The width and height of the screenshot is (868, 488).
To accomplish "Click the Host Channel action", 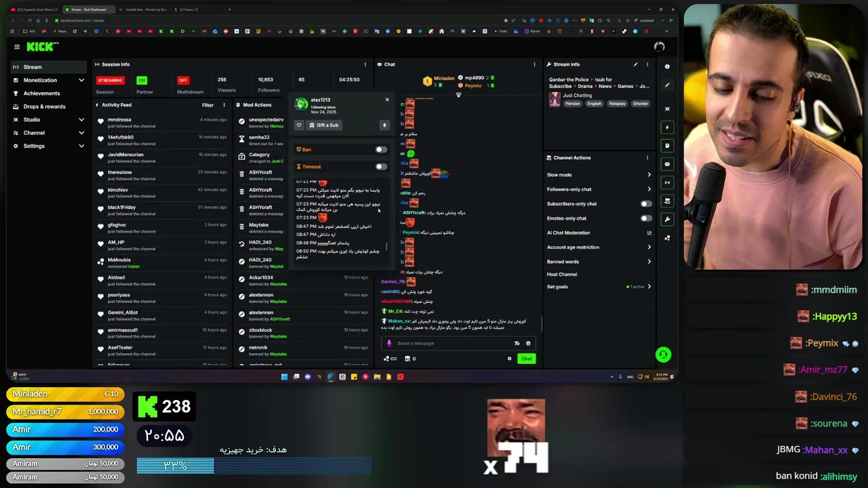I will tap(562, 274).
